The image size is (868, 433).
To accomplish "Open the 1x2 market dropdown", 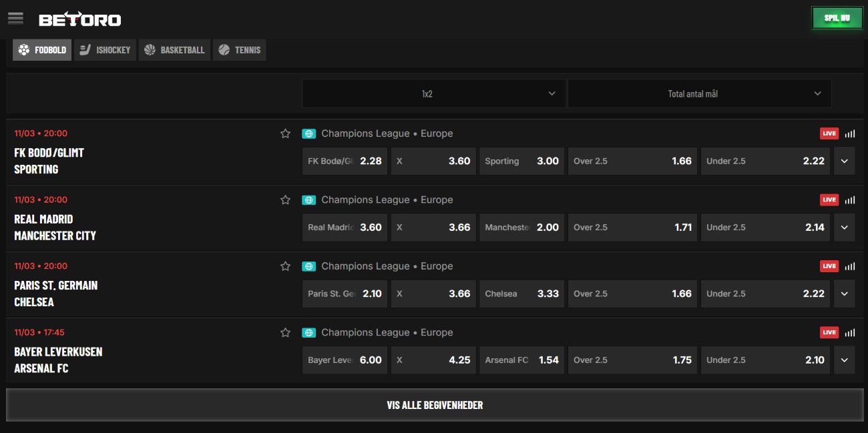I will pos(433,93).
